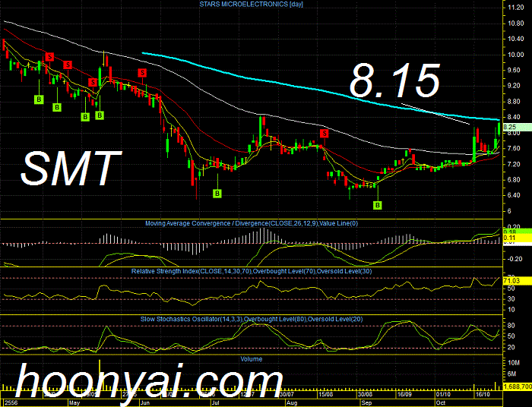532x407 pixels.
Task: Click the 10.00 price axis label
Action: point(515,55)
